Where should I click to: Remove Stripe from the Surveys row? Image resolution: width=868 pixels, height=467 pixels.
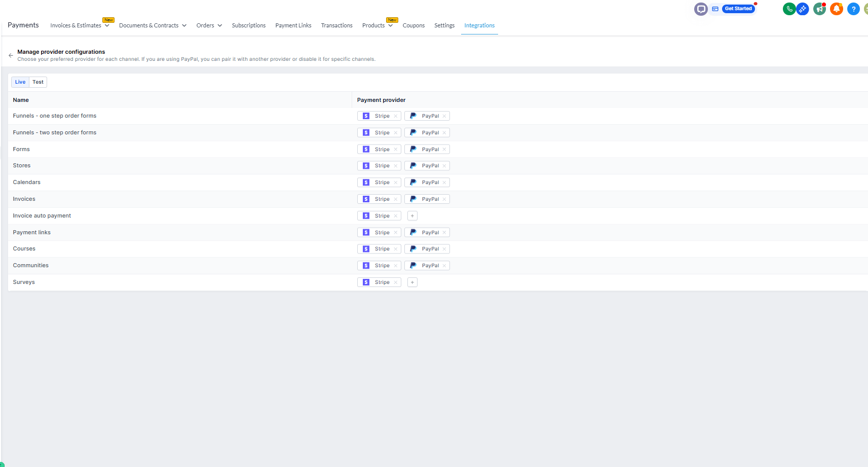pos(396,282)
